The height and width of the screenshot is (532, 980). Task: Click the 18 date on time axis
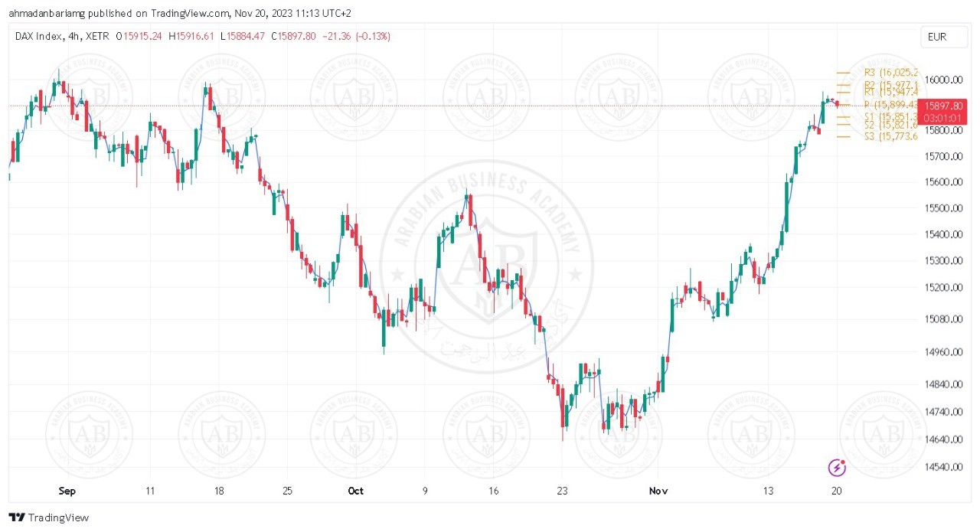(x=219, y=491)
